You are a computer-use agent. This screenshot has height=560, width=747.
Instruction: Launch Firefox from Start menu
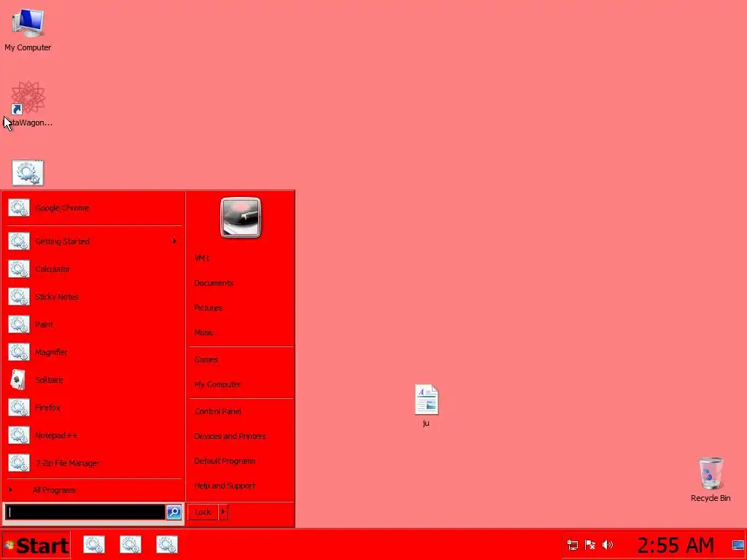click(x=94, y=408)
